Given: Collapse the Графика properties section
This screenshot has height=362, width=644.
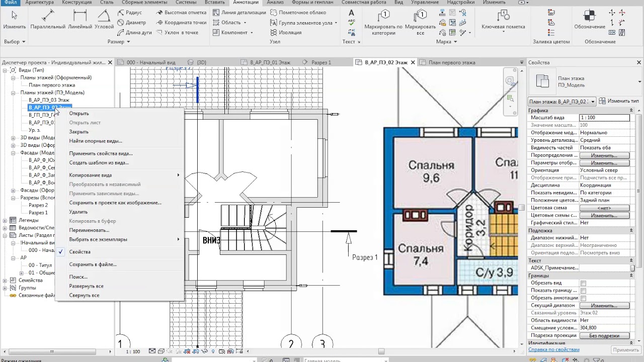Looking at the screenshot, I should click(631, 110).
